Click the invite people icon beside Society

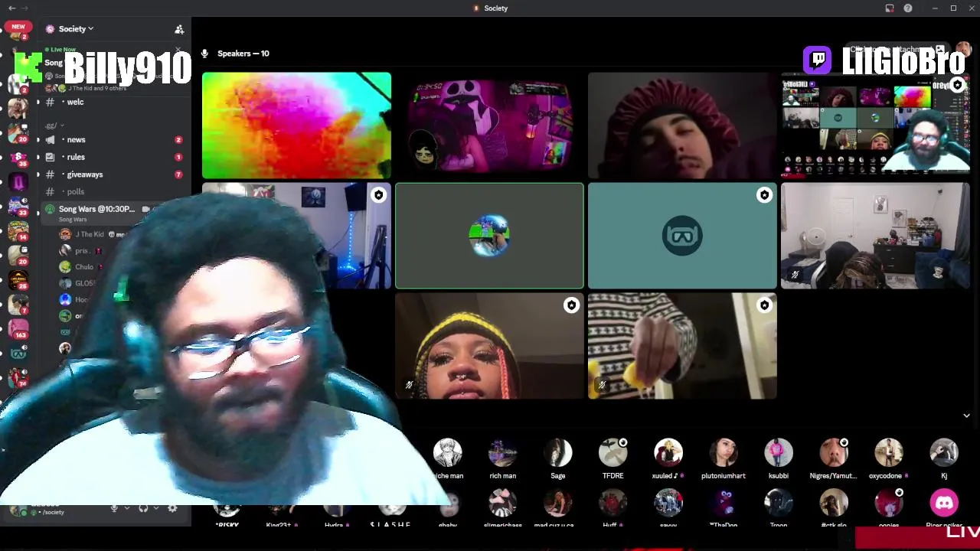(179, 29)
